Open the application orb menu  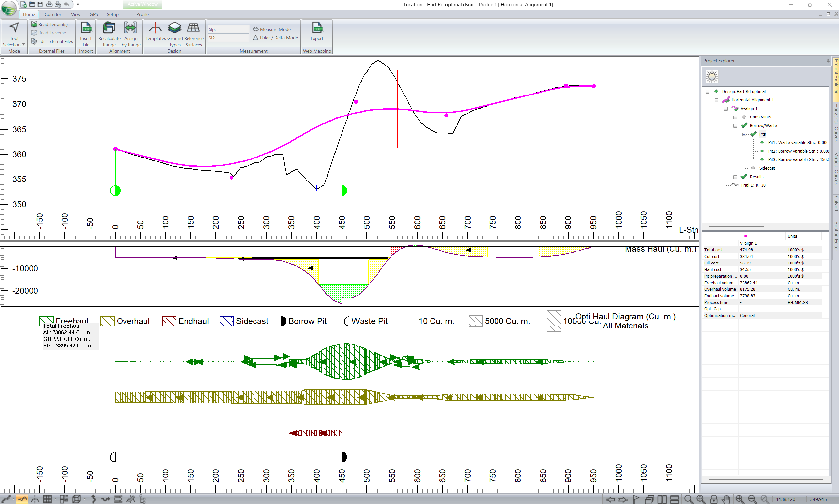click(x=9, y=8)
